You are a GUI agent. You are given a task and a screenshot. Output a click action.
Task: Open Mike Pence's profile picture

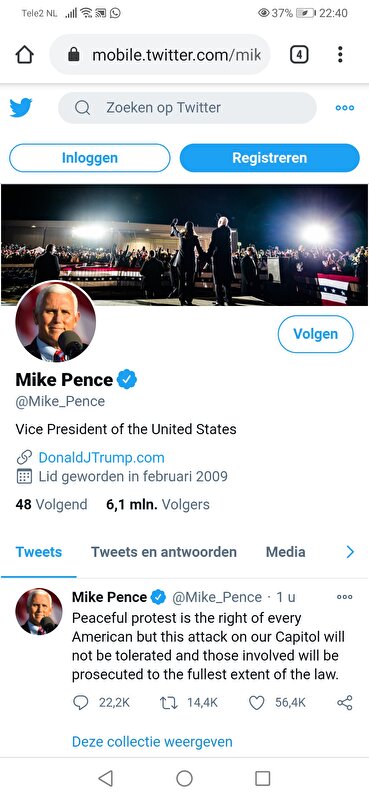[56, 321]
